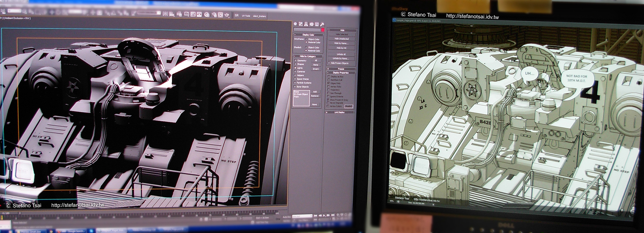Select Wireframe Object Color radio button
The height and width of the screenshot is (233, 644).
pyautogui.click(x=306, y=39)
